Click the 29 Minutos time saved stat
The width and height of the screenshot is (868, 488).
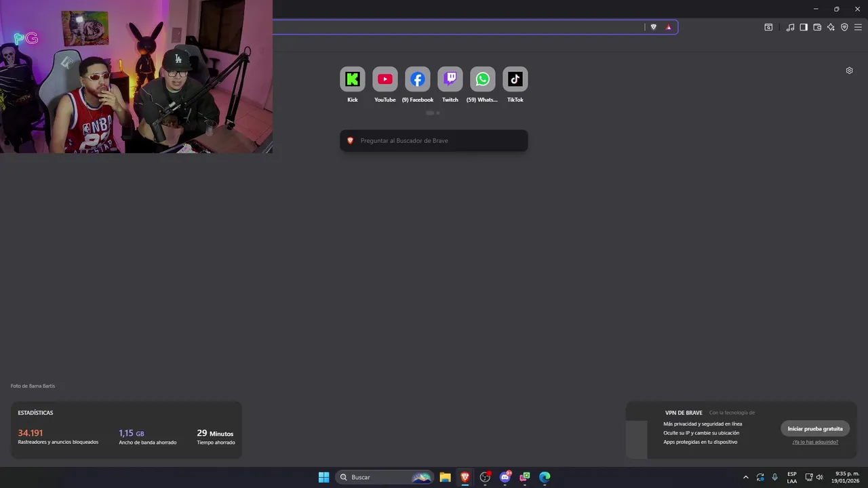(x=215, y=433)
